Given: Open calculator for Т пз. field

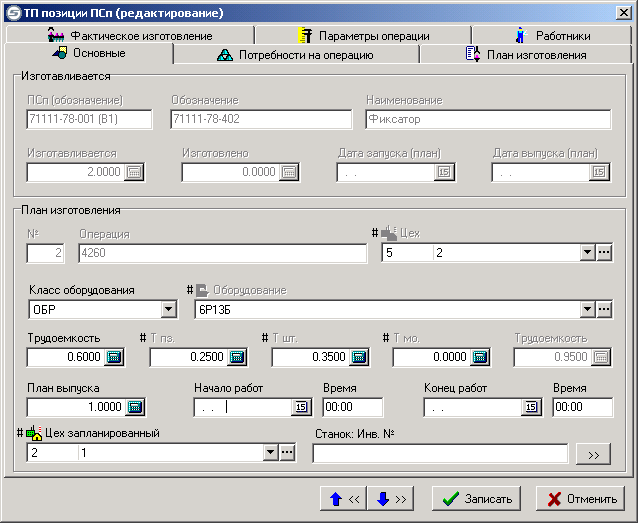Looking at the screenshot, I should (236, 357).
